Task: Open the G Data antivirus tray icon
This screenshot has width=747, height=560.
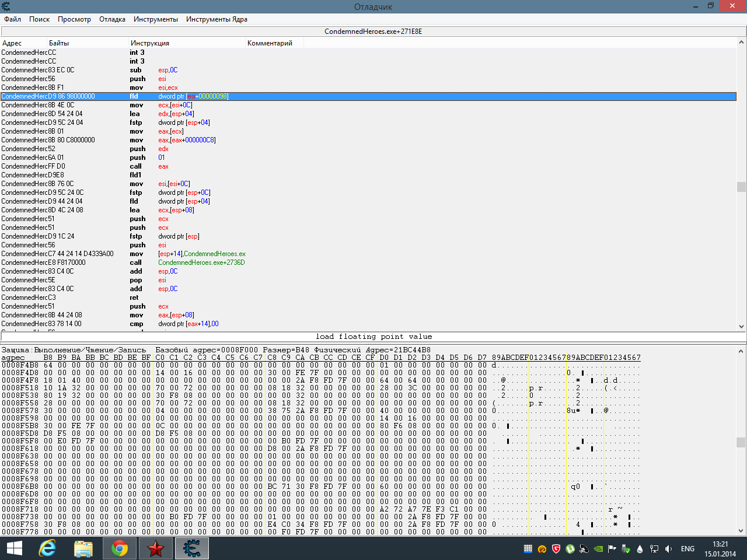Action: tap(554, 549)
